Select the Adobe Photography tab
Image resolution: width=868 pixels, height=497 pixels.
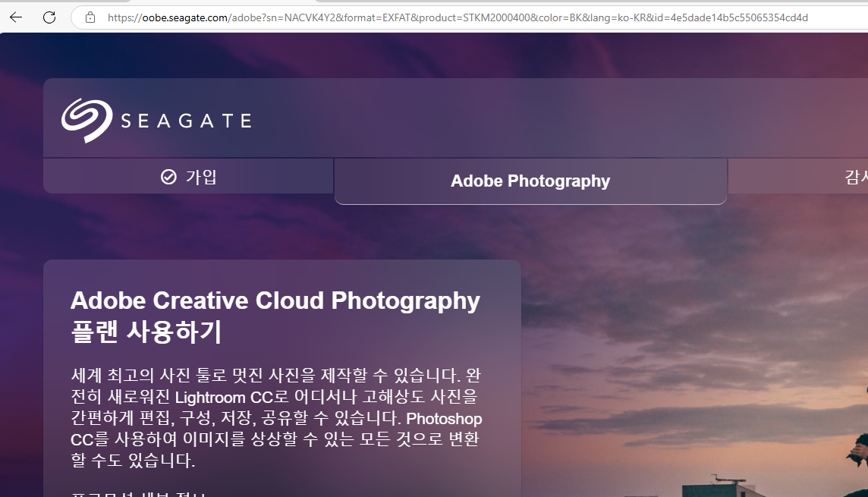point(530,181)
